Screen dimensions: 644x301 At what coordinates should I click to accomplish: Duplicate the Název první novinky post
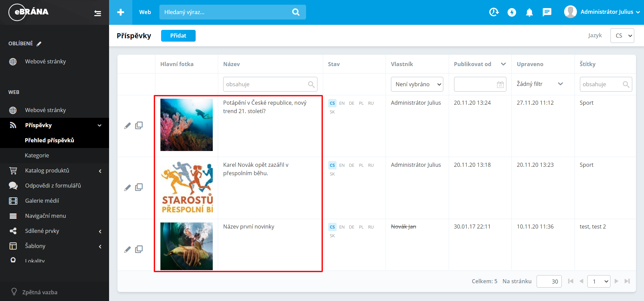click(139, 249)
